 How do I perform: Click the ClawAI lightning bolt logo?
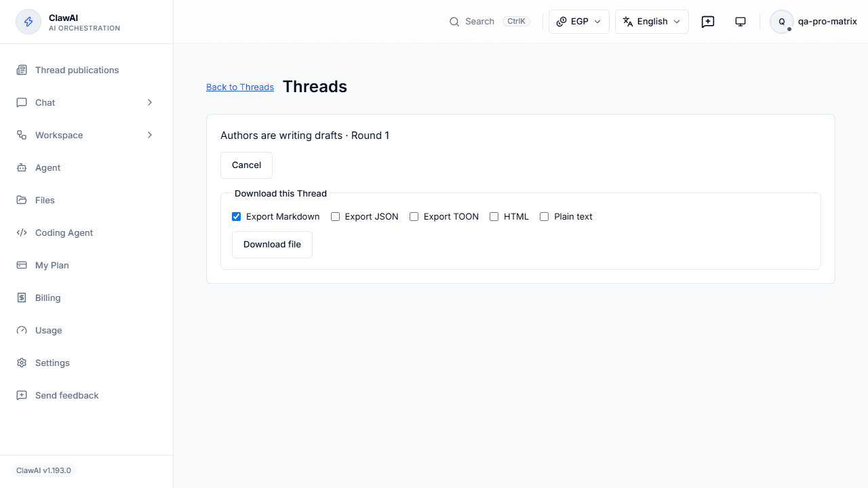tap(28, 22)
